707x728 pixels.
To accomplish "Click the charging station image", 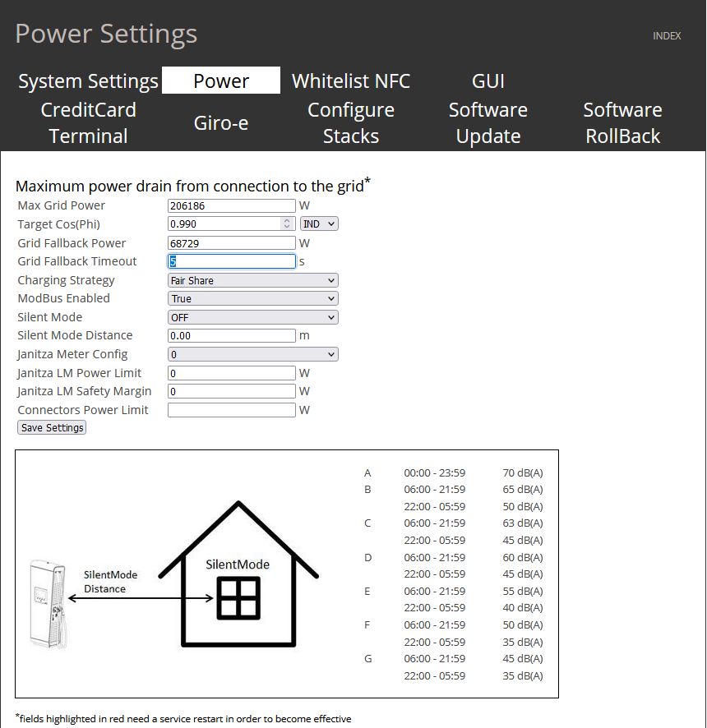I will click(47, 604).
